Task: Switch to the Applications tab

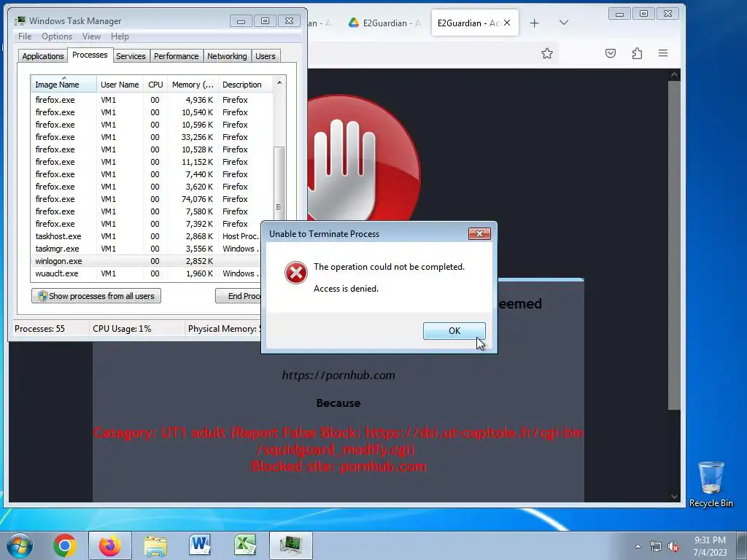Action: (x=43, y=56)
